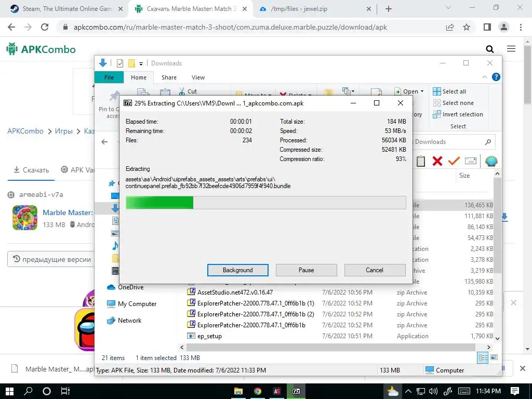
Task: Click the red X Delete toolbar icon
Action: coord(437,161)
